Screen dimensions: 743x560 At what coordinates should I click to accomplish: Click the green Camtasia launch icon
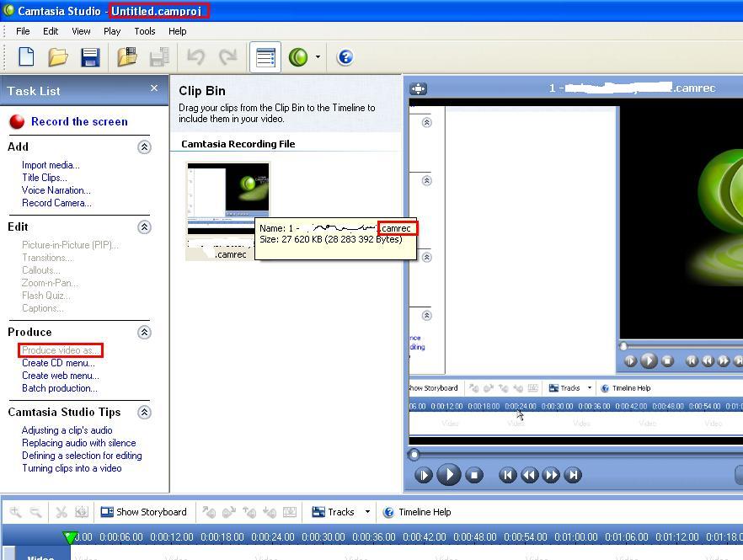298,57
